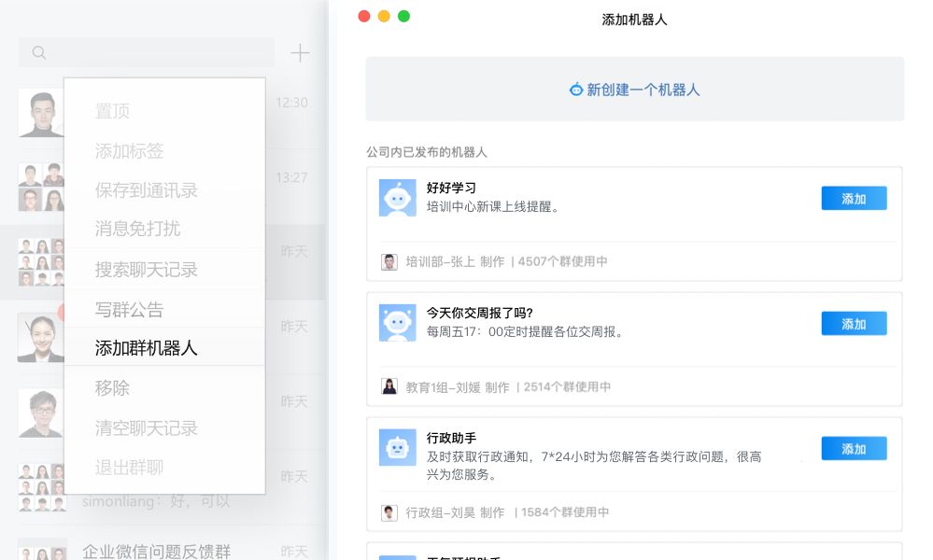Click the magnifier search icon
933x560 pixels.
pos(39,53)
